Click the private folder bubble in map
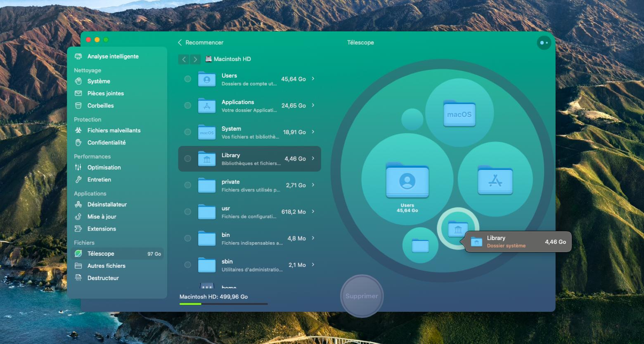Image resolution: width=644 pixels, height=344 pixels. 420,245
